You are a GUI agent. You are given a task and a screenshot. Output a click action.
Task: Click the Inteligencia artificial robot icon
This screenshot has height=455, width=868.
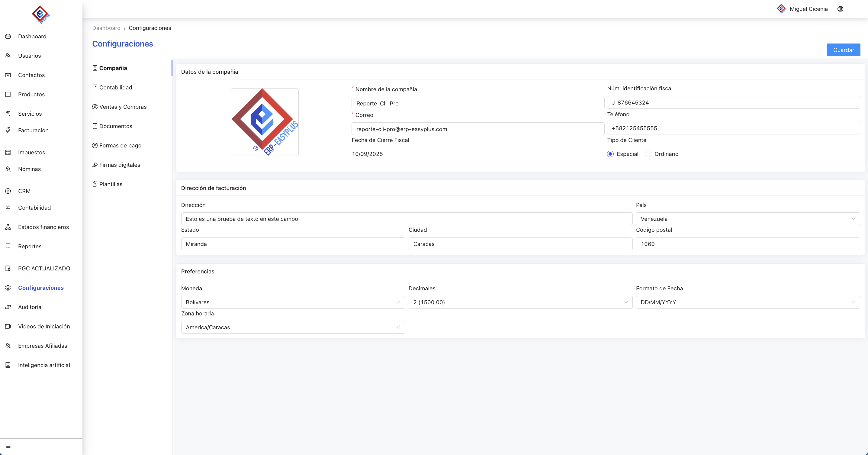click(8, 365)
